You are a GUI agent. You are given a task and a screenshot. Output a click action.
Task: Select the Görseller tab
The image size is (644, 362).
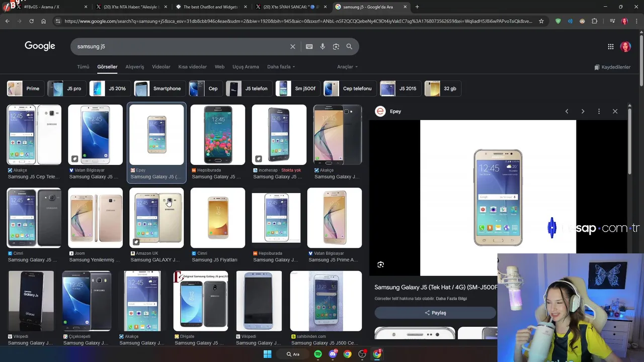(107, 67)
